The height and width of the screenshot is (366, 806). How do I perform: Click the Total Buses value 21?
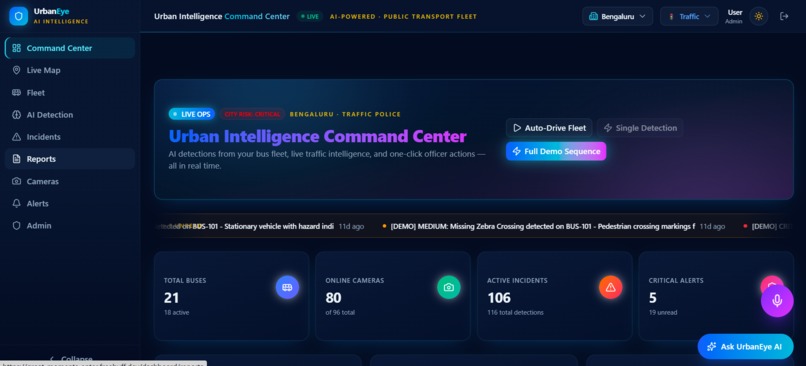tap(171, 298)
